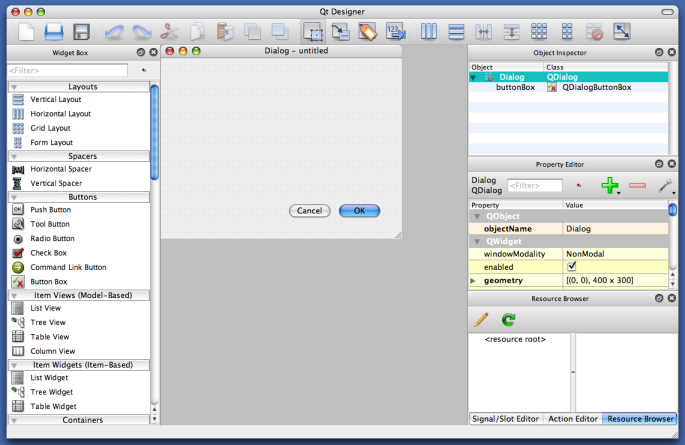
Task: Remove the property with red minus icon
Action: coord(637,186)
